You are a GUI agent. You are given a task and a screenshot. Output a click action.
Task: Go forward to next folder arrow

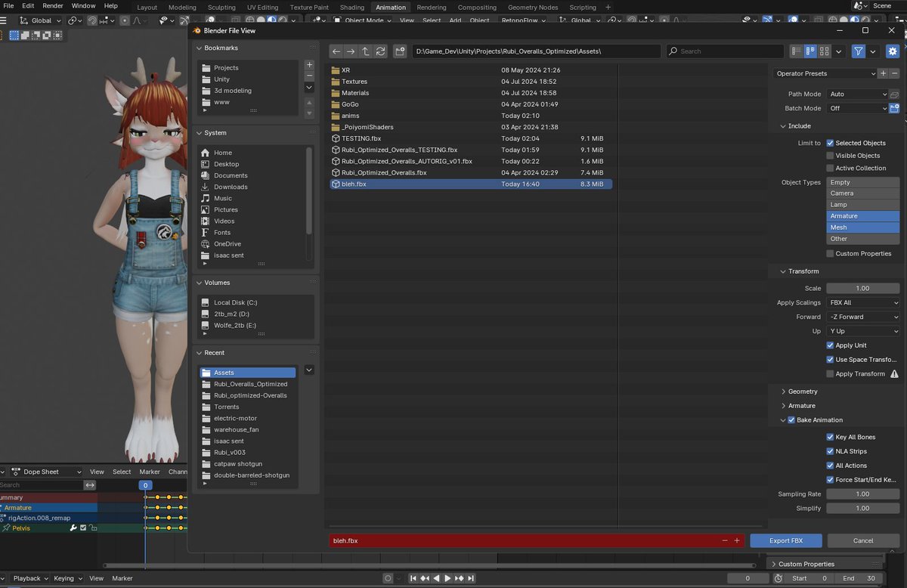click(351, 51)
